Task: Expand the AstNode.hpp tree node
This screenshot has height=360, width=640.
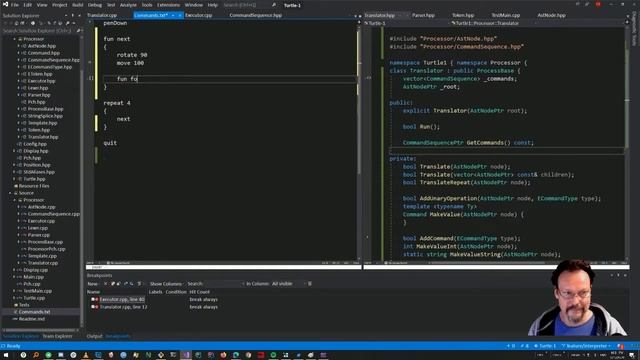Action: pyautogui.click(x=18, y=46)
